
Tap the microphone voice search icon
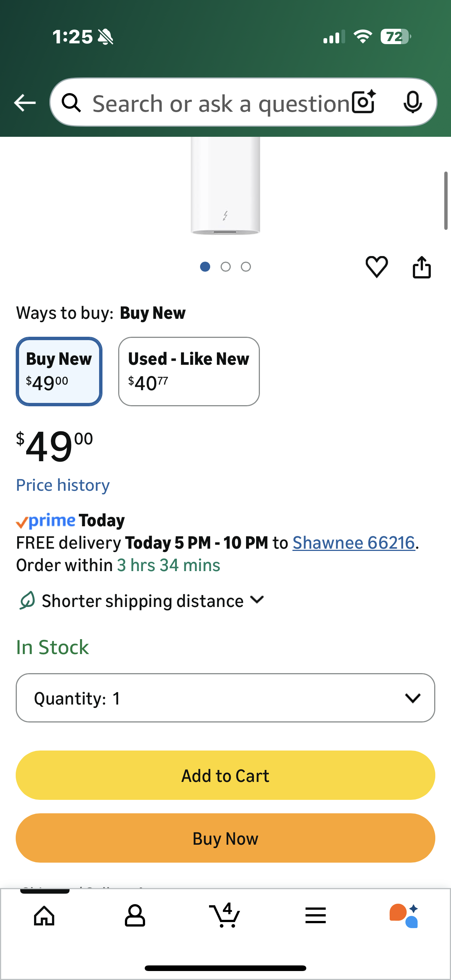click(x=412, y=102)
